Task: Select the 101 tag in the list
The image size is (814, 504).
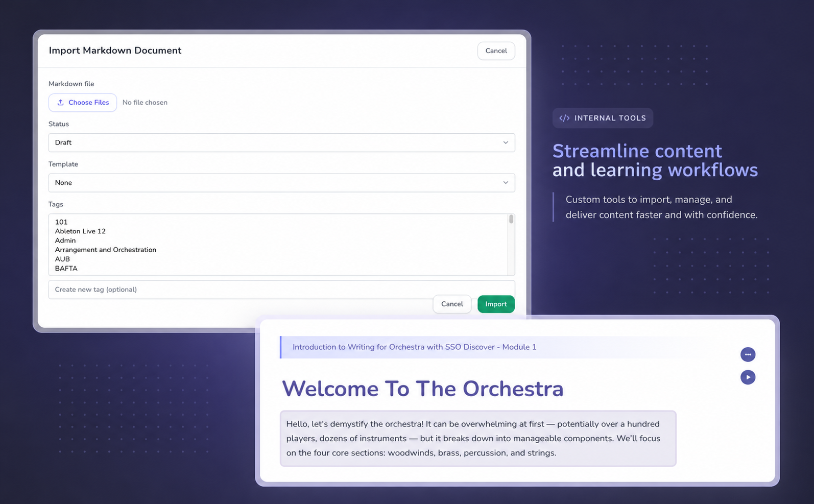Action: [61, 222]
